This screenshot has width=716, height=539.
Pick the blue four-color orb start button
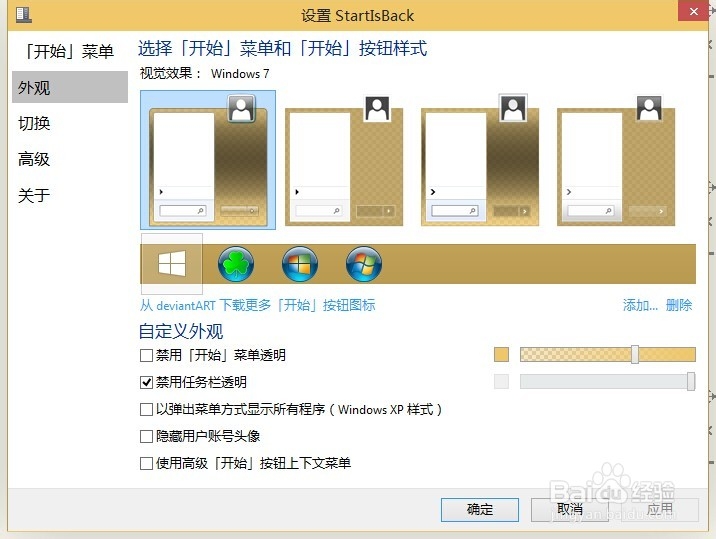tap(300, 264)
